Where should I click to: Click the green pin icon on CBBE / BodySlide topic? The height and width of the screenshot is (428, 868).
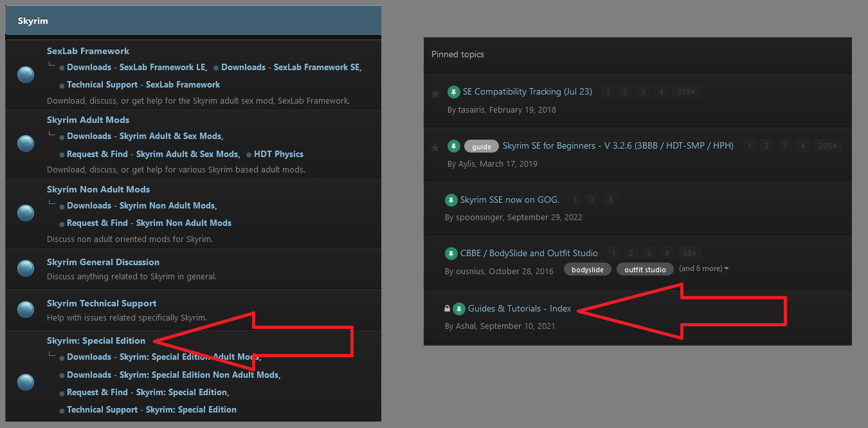[x=451, y=254]
